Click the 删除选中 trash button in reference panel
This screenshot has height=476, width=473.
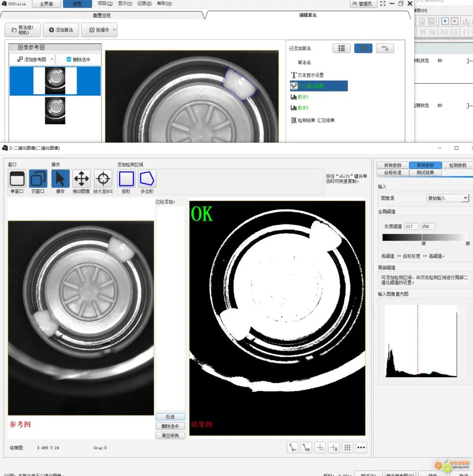78,60
